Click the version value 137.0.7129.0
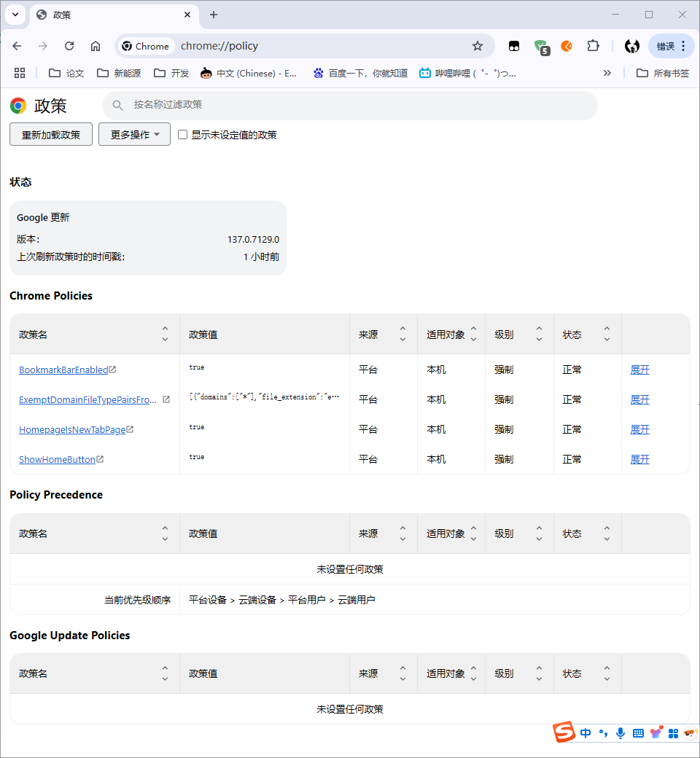Image resolution: width=700 pixels, height=758 pixels. pyautogui.click(x=253, y=239)
